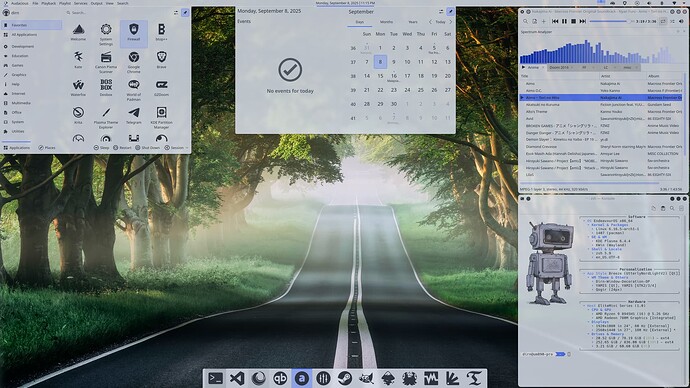Open Waterfox from the launcher
Image resolution: width=690 pixels, height=388 pixels.
78,88
